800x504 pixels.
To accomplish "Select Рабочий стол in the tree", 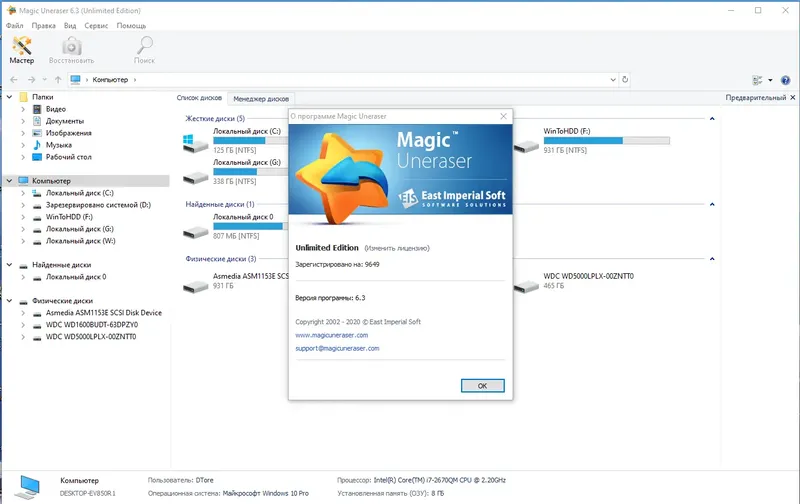I will (x=68, y=157).
